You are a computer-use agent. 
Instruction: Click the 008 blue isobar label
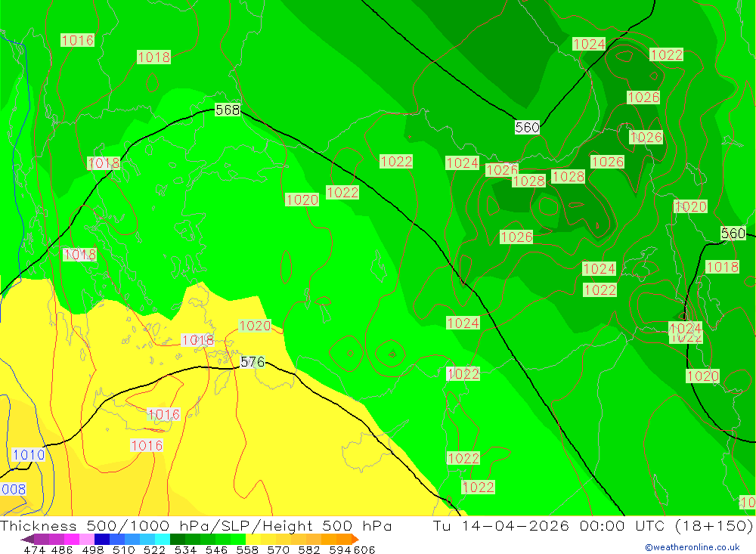13,490
